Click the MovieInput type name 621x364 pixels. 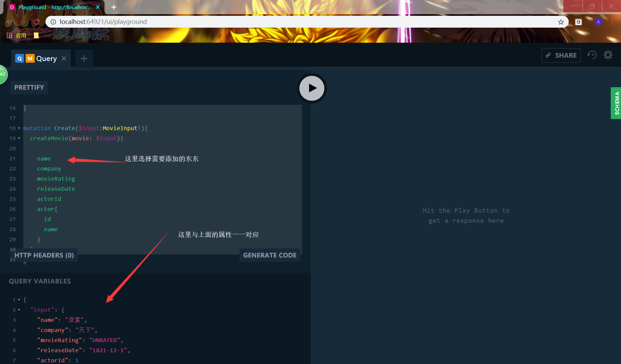pyautogui.click(x=120, y=128)
